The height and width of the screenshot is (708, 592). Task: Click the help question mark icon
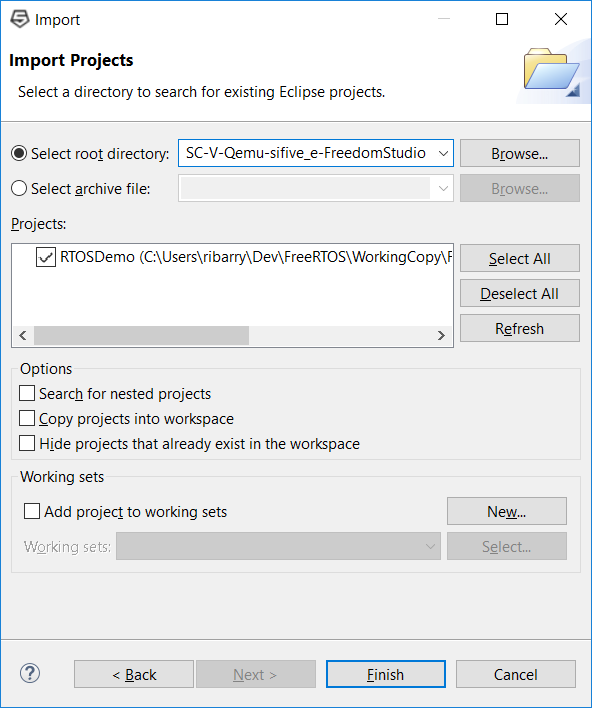tap(30, 674)
